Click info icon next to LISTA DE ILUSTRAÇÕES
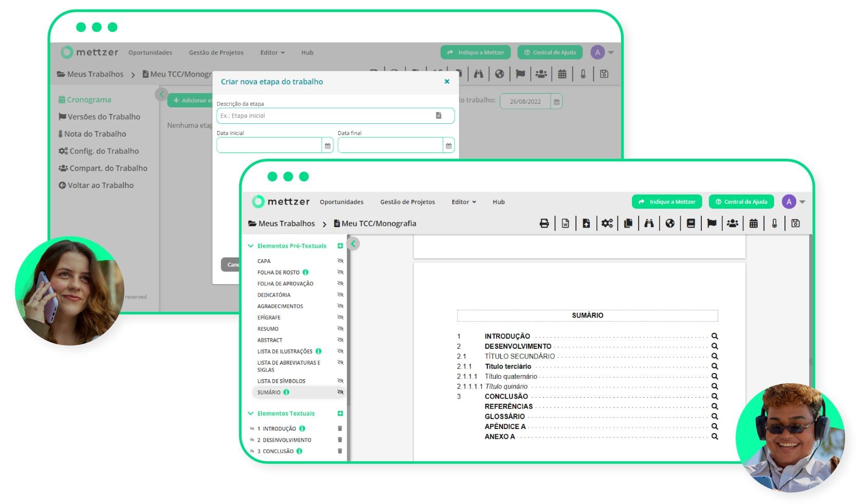Image resolution: width=859 pixels, height=504 pixels. coord(319,351)
